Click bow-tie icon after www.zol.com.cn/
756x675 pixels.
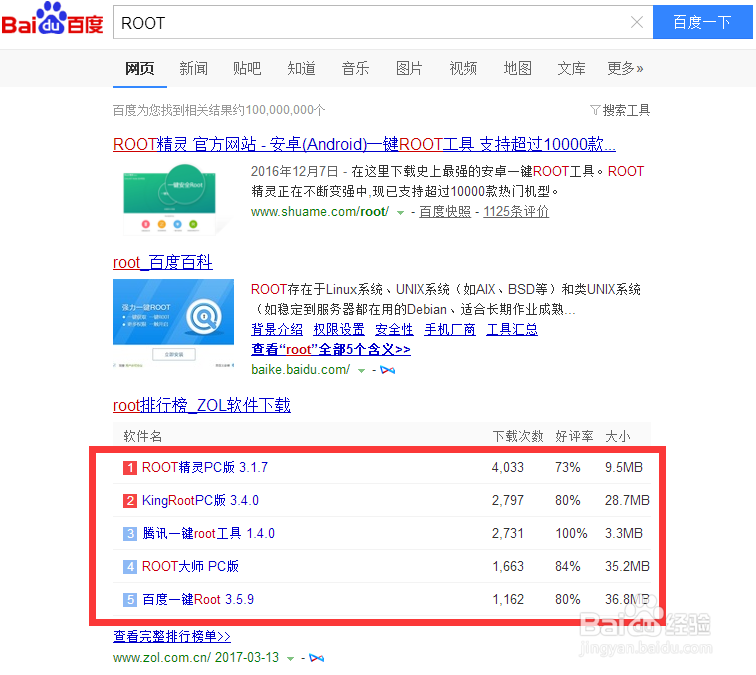(x=316, y=658)
